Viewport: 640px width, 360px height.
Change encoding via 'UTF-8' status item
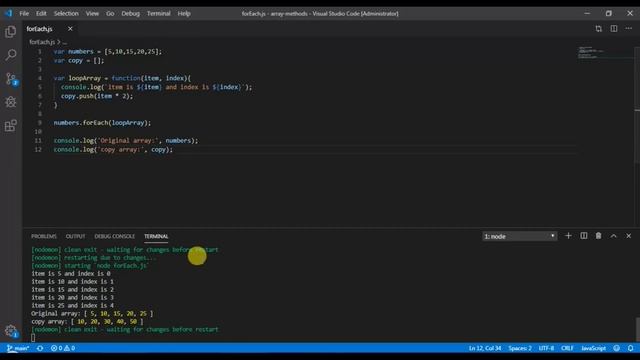tap(546, 348)
